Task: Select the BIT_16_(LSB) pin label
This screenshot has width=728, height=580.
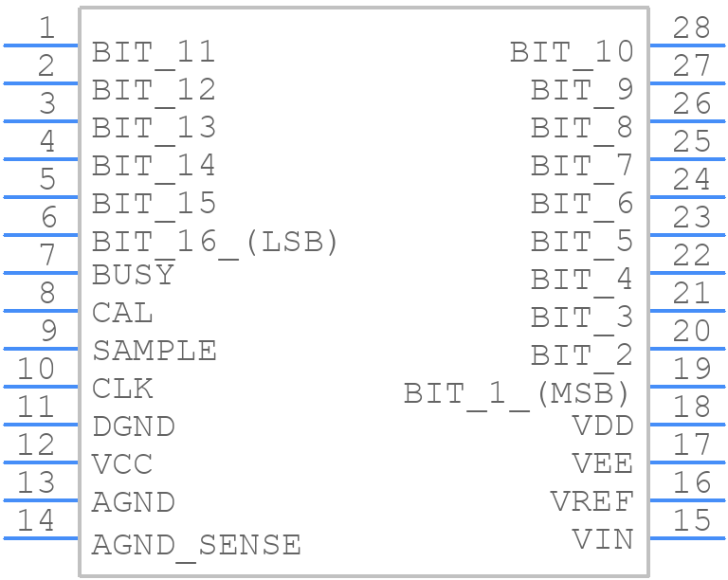Action: pyautogui.click(x=215, y=242)
